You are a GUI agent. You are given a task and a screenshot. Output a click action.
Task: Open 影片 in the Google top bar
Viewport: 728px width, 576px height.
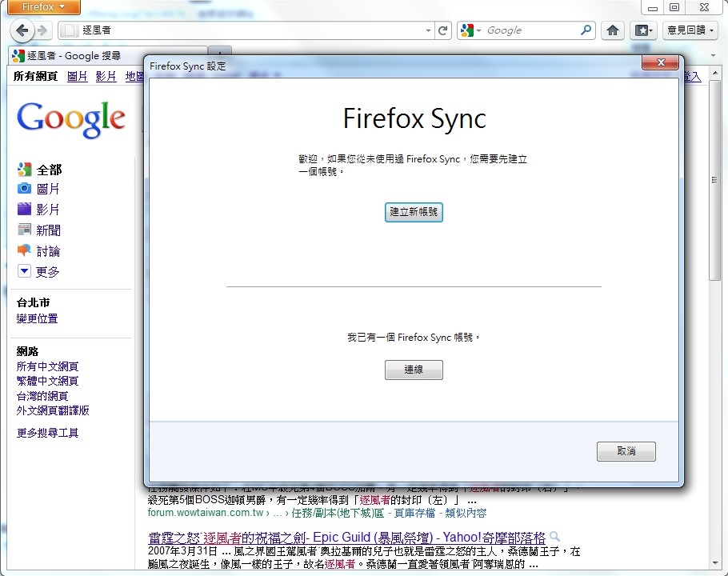click(x=106, y=76)
